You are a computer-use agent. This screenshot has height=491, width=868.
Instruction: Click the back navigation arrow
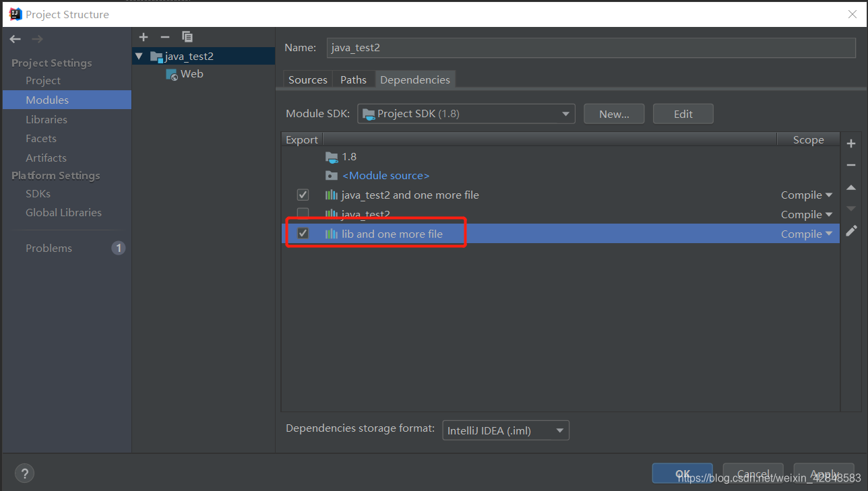(14, 38)
